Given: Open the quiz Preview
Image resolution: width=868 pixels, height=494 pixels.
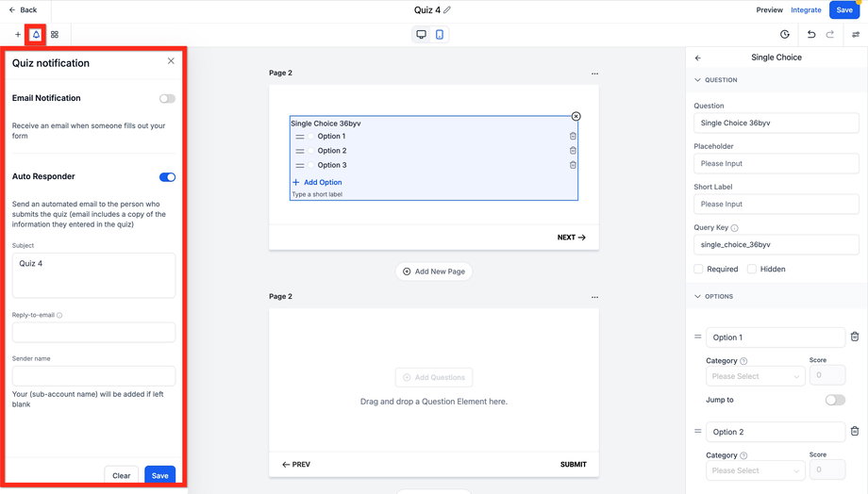Looking at the screenshot, I should coord(769,10).
